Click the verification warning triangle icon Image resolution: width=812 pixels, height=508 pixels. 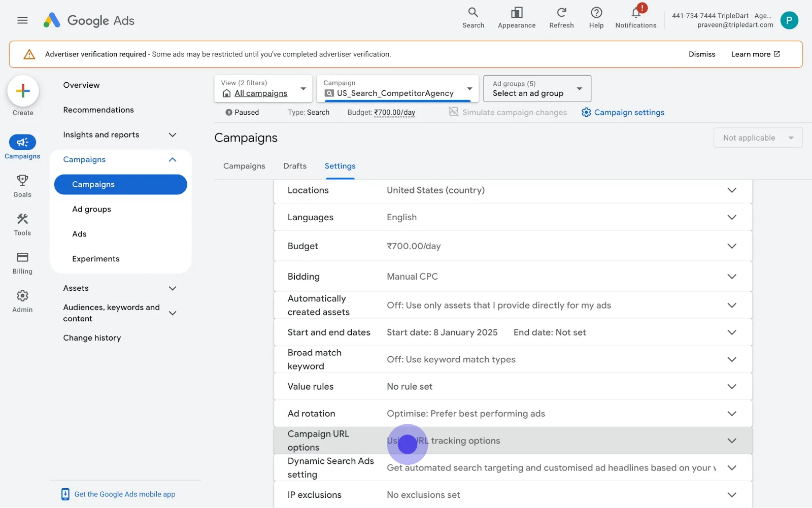(x=29, y=54)
